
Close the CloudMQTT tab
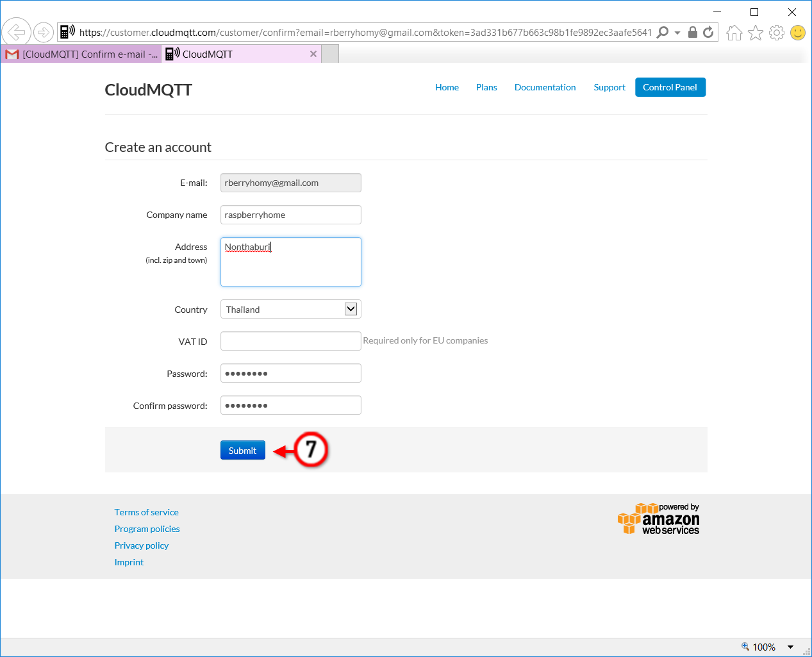[x=313, y=54]
